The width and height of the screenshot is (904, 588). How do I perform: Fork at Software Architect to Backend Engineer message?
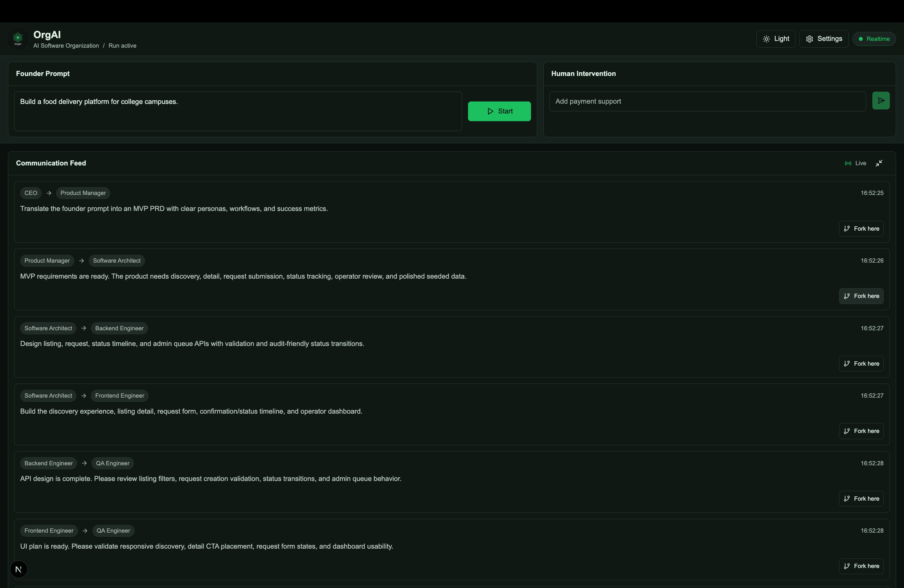(x=861, y=364)
